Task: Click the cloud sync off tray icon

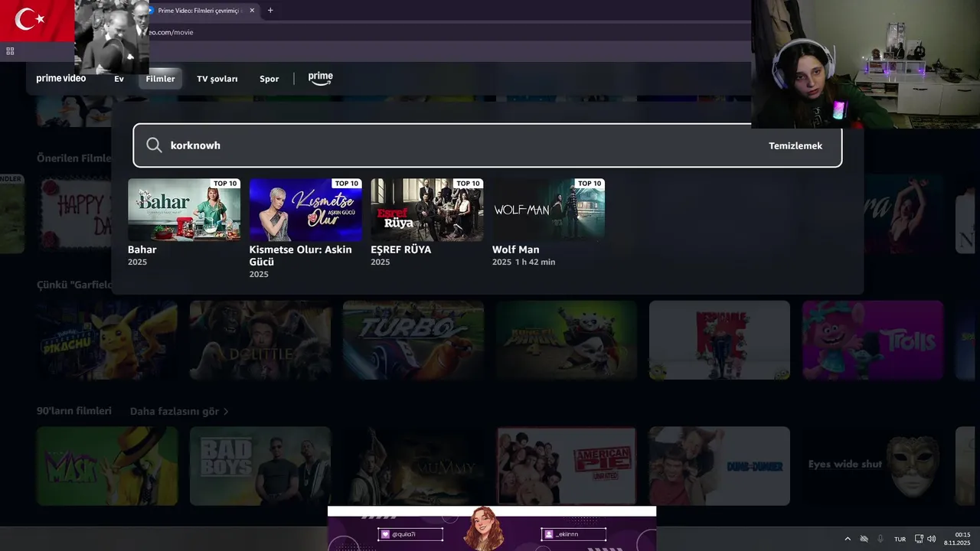Action: pyautogui.click(x=864, y=539)
